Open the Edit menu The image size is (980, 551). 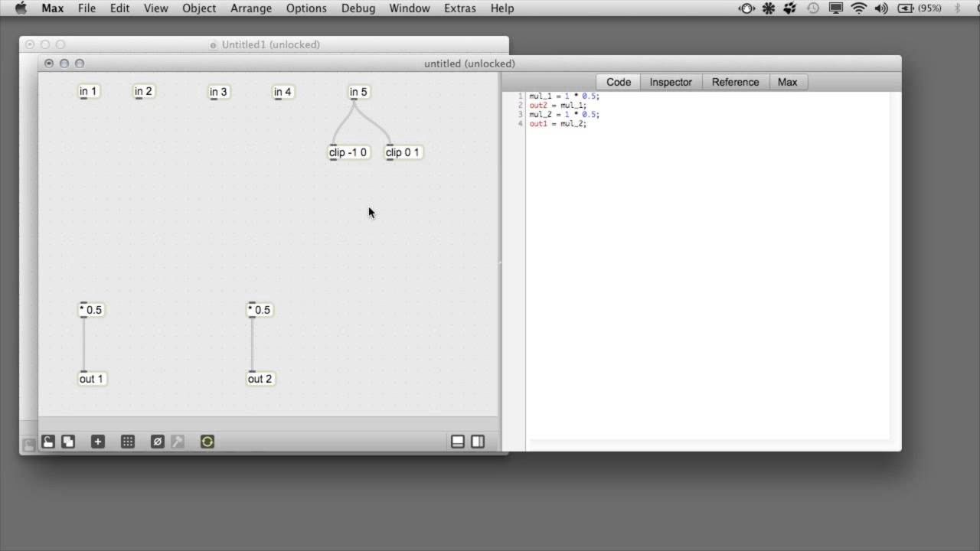119,8
